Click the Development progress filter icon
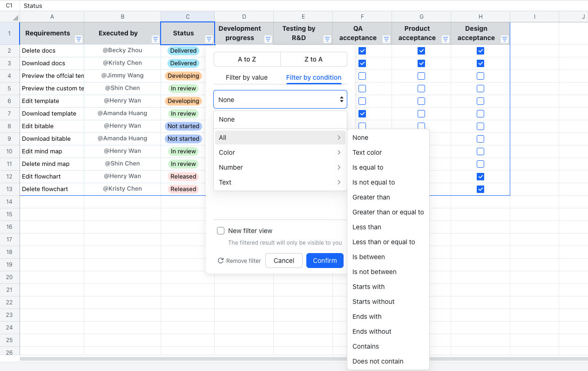The height and width of the screenshot is (371, 588). (x=268, y=39)
